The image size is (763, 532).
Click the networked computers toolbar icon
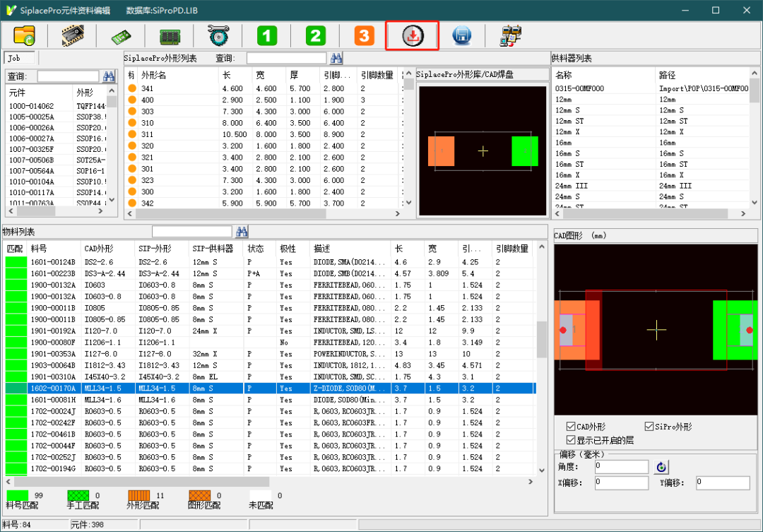click(x=510, y=36)
